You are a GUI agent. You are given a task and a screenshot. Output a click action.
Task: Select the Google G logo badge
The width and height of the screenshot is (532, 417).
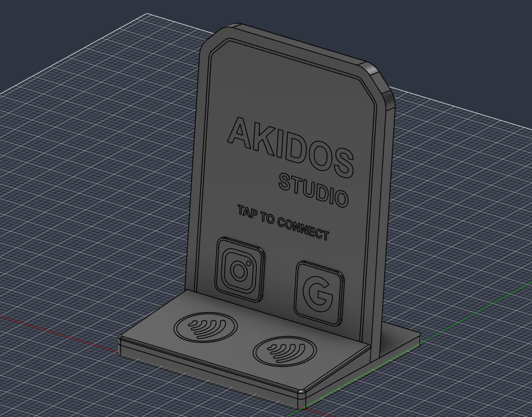pyautogui.click(x=319, y=294)
